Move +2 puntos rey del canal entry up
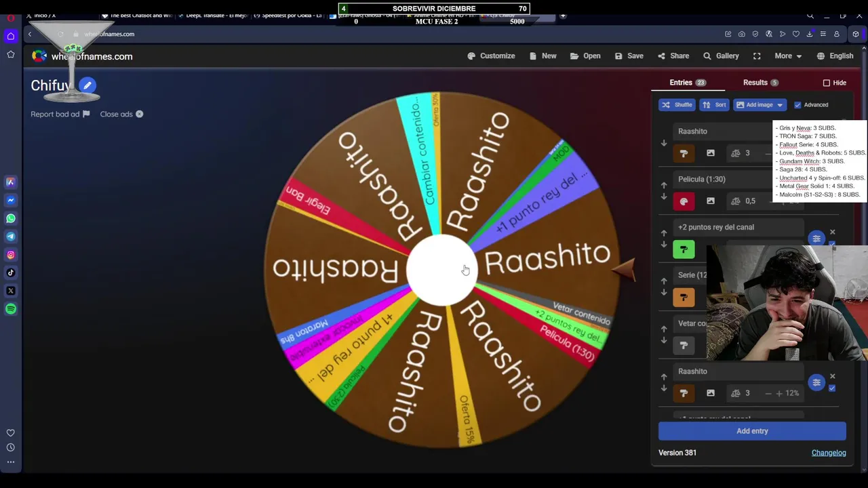868x488 pixels. (x=664, y=232)
